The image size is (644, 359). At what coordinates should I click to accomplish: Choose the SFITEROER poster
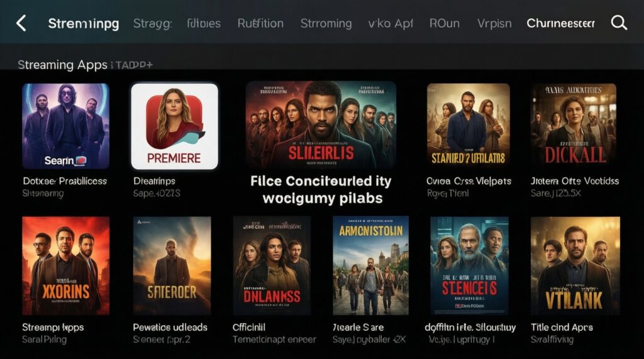coord(172,266)
